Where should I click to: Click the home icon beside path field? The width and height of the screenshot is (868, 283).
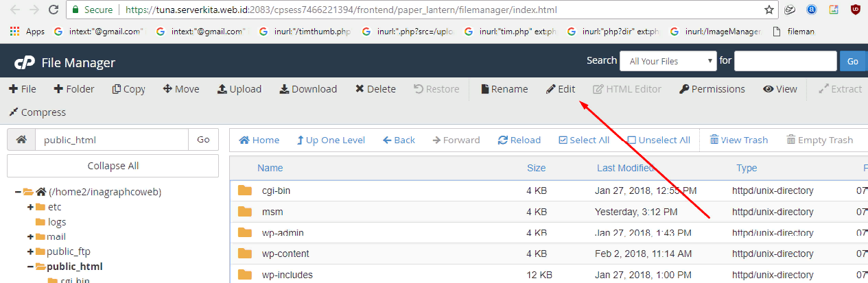click(x=21, y=140)
